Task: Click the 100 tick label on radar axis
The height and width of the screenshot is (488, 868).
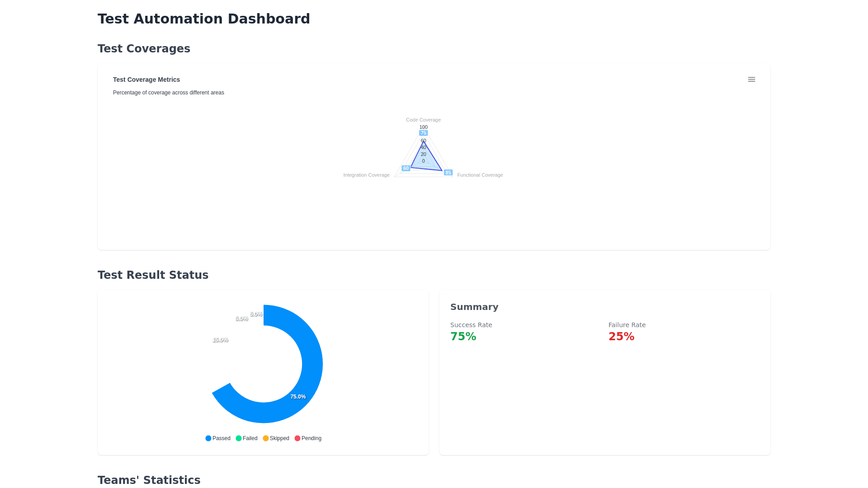Action: [423, 127]
